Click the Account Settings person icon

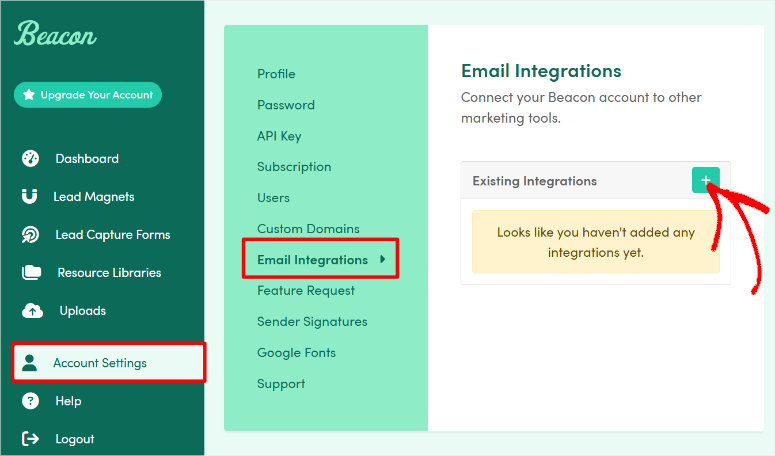point(30,363)
